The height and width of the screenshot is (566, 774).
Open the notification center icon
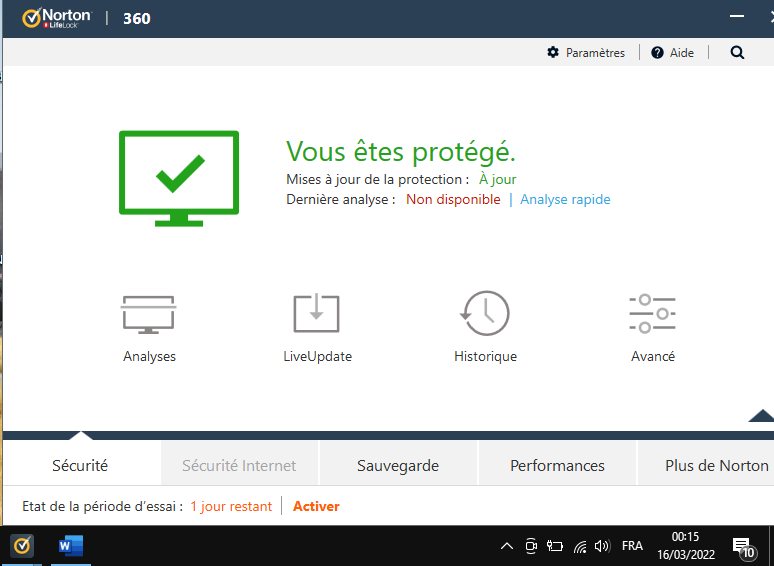(x=742, y=547)
